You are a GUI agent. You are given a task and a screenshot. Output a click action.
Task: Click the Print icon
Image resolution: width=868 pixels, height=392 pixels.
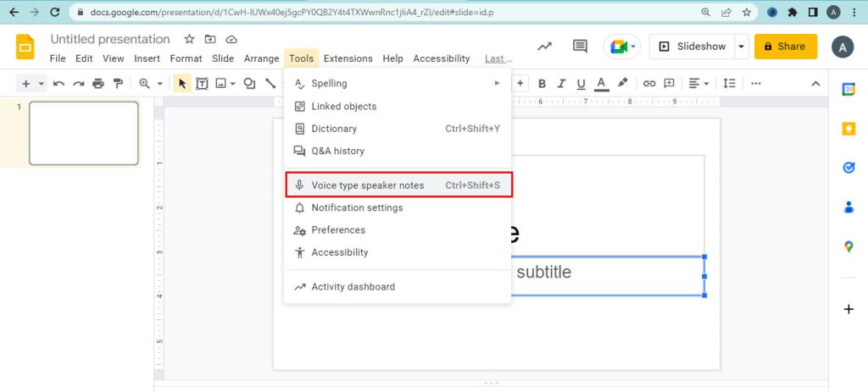pos(98,83)
